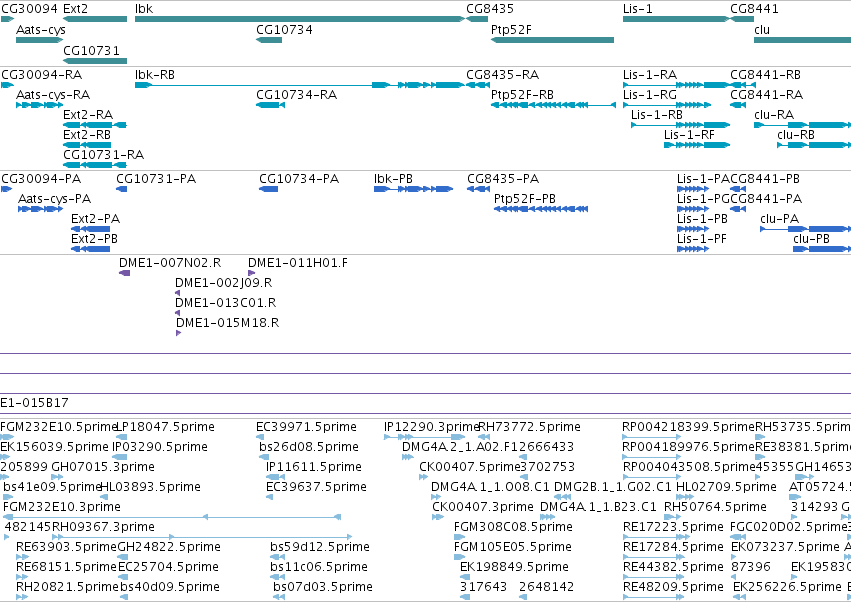
Task: Click the Lis-1-RG transcript label
Action: 650,94
